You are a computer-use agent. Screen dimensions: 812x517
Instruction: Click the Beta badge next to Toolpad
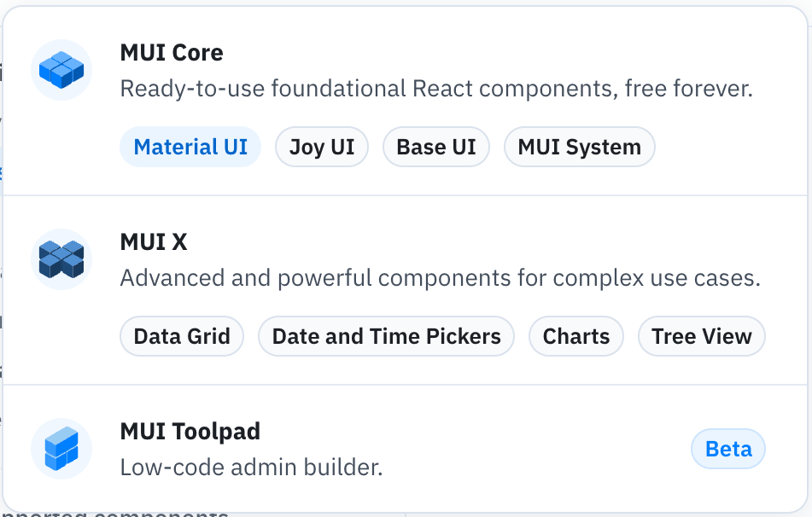click(x=728, y=449)
